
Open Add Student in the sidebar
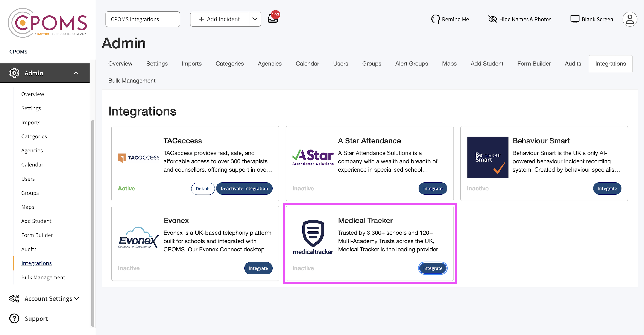pos(36,221)
